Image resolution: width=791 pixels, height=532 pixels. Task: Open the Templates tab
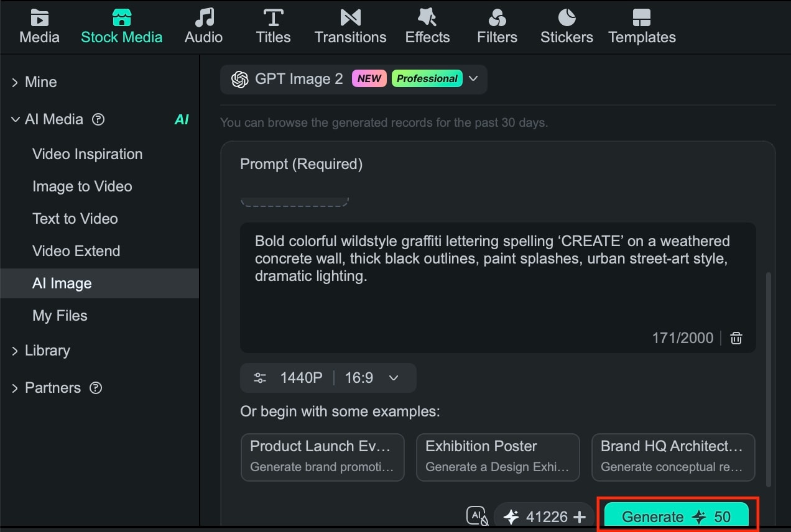click(x=642, y=27)
